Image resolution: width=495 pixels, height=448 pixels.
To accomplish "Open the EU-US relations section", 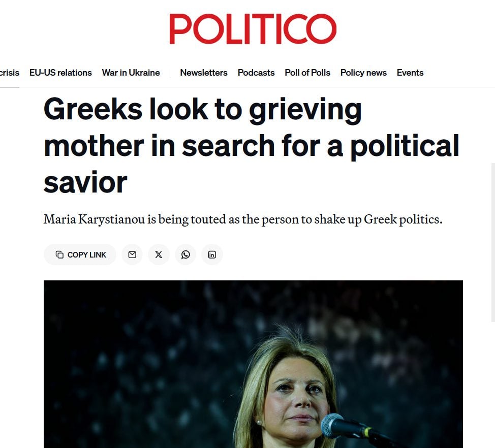I will [60, 73].
